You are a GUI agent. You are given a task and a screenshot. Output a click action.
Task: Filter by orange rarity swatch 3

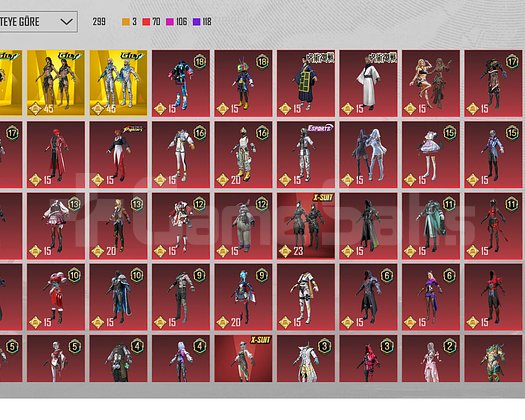click(129, 22)
